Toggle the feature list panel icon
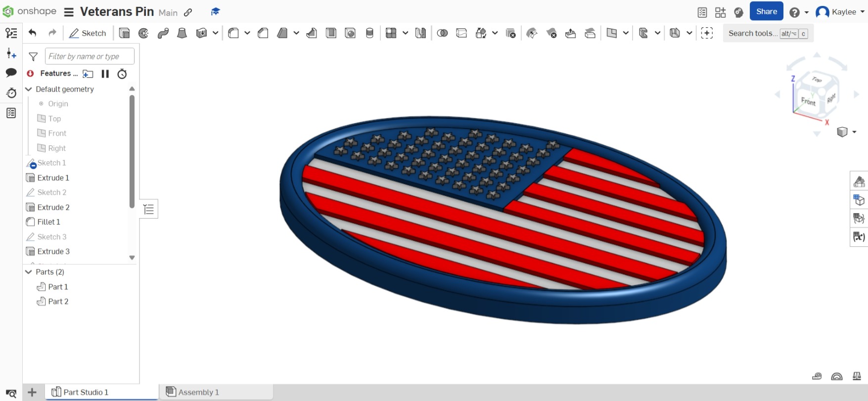 149,209
